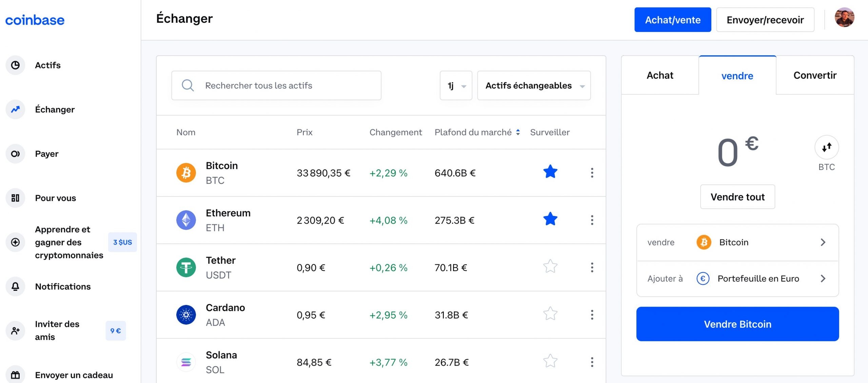Click the Vendre Bitcoin button
Image resolution: width=868 pixels, height=383 pixels.
coord(737,324)
